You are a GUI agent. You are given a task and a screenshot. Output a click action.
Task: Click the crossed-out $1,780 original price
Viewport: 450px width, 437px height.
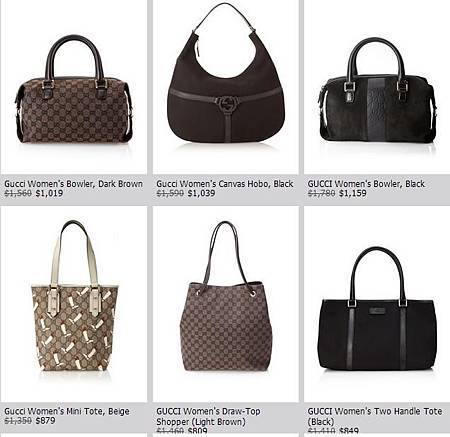pyautogui.click(x=321, y=193)
